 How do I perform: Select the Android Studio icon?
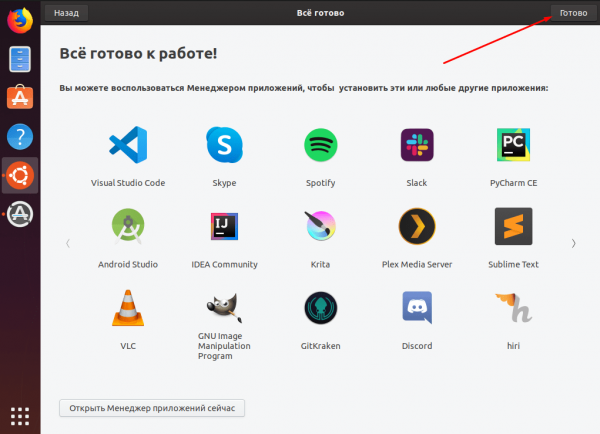pos(128,226)
